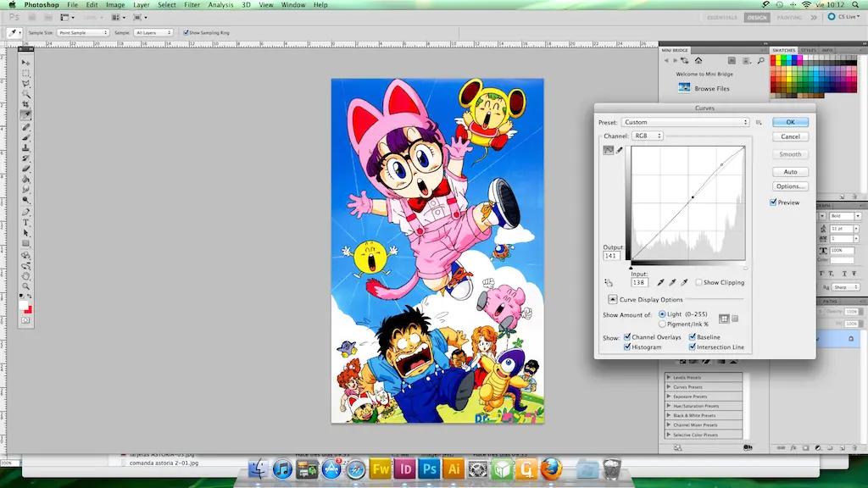Toggle the Histogram checkbox
The height and width of the screenshot is (488, 868).
627,347
